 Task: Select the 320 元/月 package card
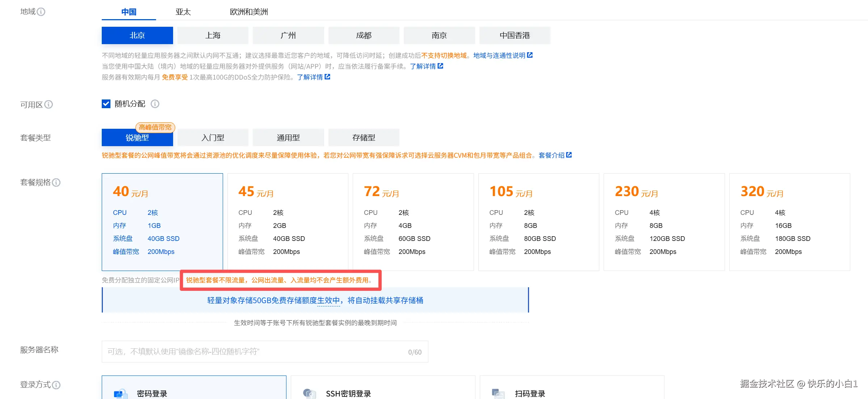[x=789, y=222]
